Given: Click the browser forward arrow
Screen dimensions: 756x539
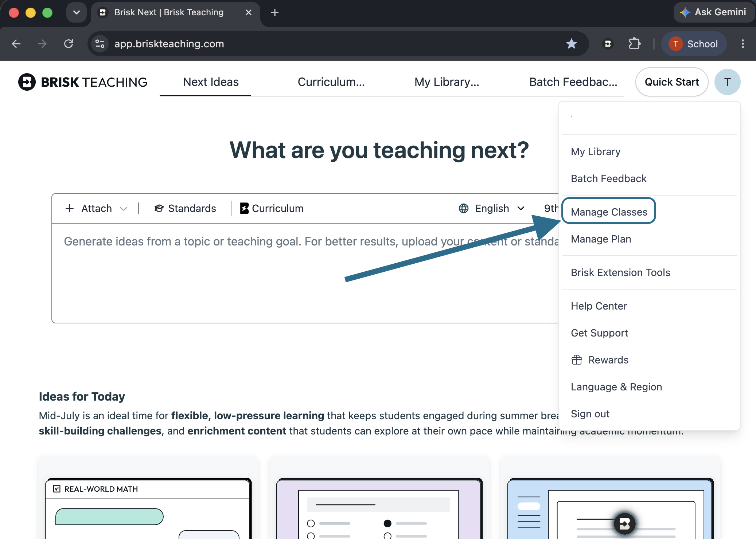Looking at the screenshot, I should pyautogui.click(x=42, y=44).
